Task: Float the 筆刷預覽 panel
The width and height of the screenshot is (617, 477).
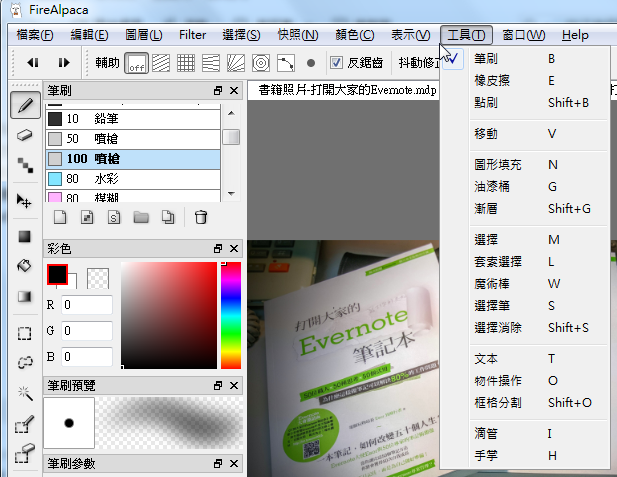Action: (x=218, y=385)
